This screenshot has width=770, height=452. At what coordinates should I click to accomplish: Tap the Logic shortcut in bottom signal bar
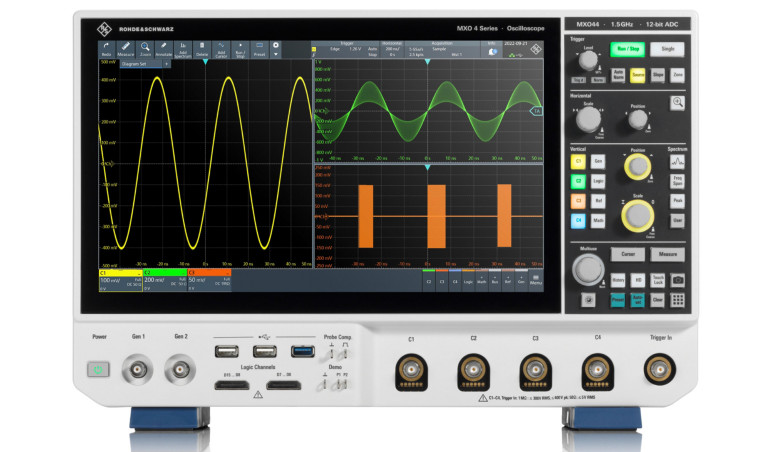pos(468,281)
